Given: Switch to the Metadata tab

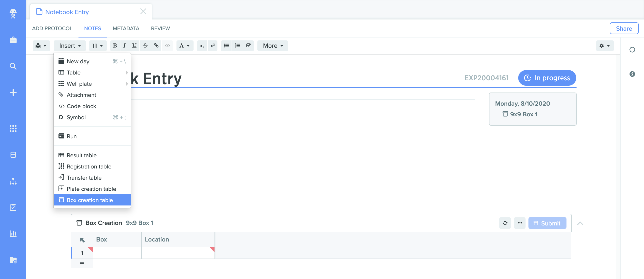Looking at the screenshot, I should coord(126,28).
